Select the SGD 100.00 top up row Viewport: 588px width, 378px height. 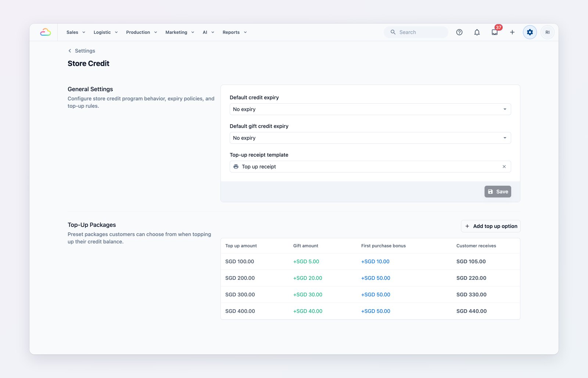tap(370, 261)
